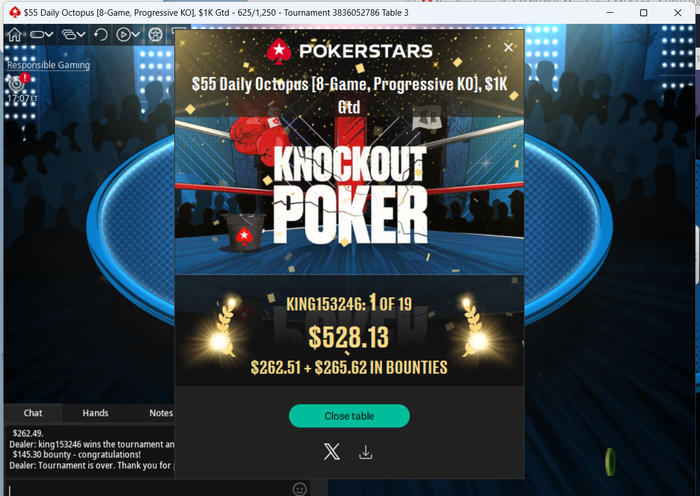Open the Responsible Gaming link
700x496 pixels.
pos(48,65)
